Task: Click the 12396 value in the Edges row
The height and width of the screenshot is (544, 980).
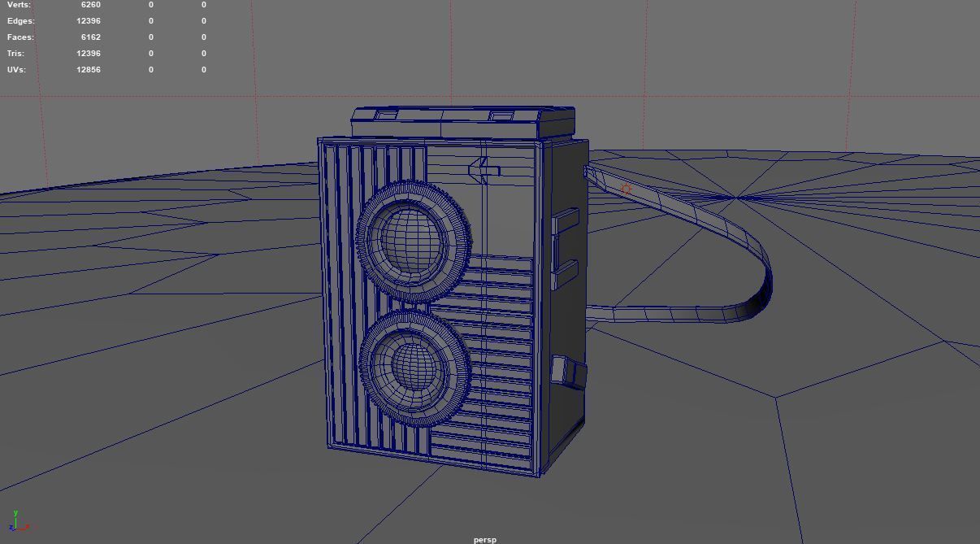Action: tap(89, 21)
